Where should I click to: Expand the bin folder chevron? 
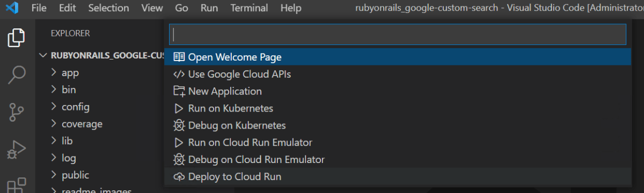point(54,90)
